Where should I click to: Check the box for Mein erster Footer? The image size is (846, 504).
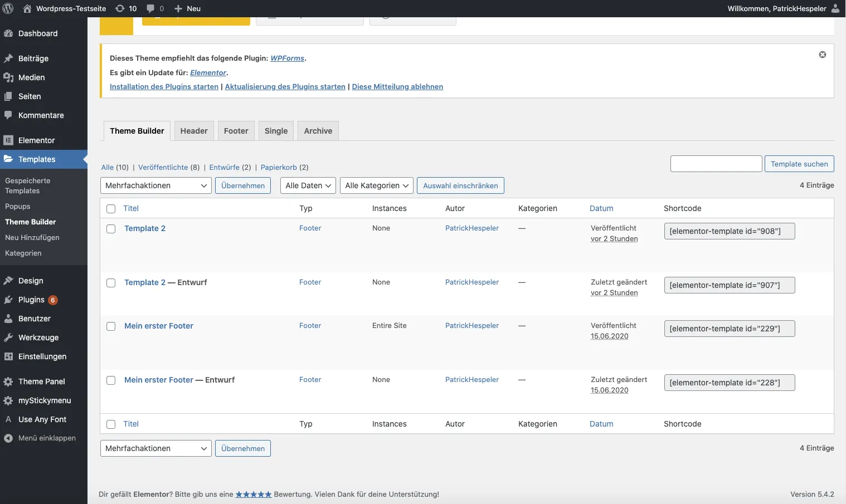pos(111,326)
